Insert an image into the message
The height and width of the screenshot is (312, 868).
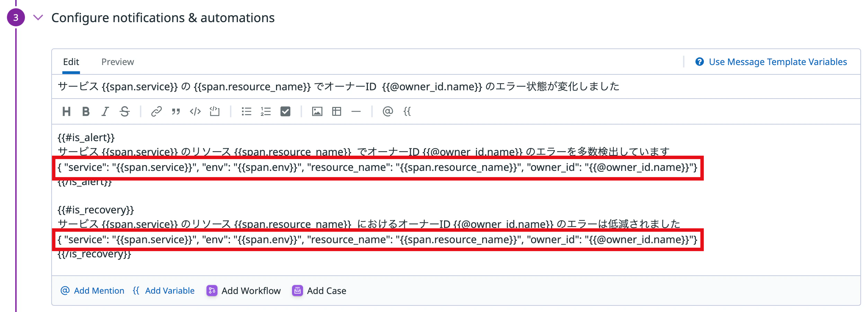pyautogui.click(x=317, y=111)
